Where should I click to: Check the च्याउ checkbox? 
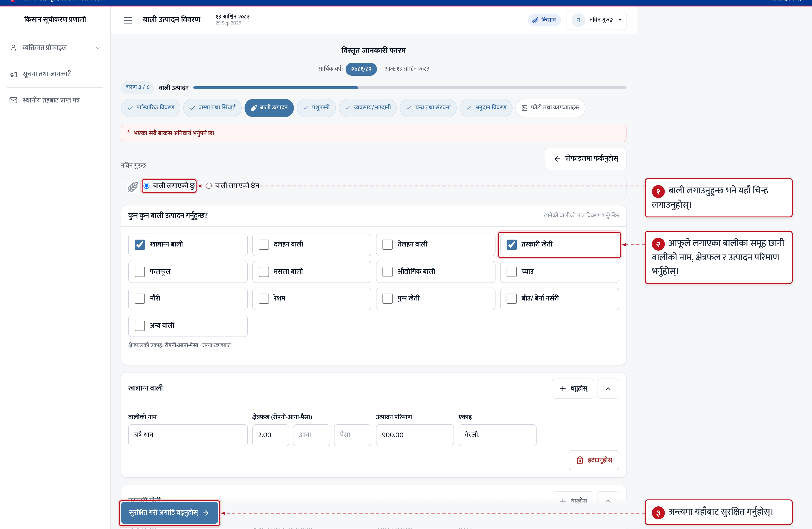[x=511, y=272]
